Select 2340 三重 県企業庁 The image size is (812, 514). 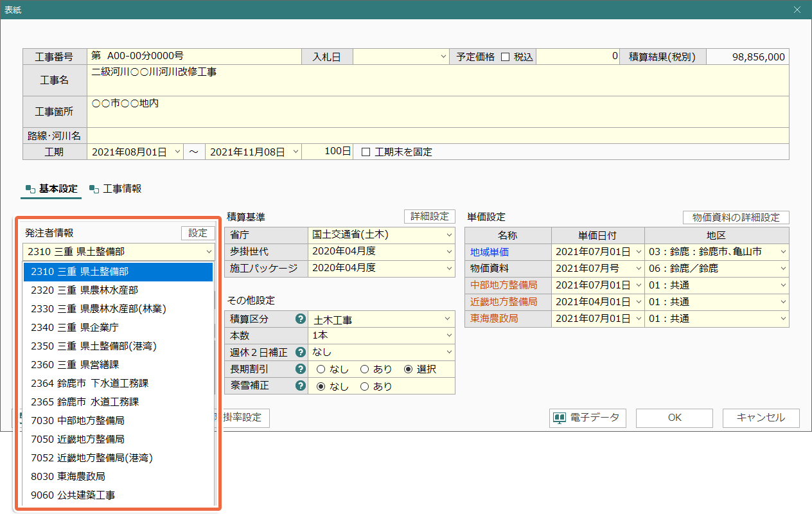pyautogui.click(x=118, y=328)
